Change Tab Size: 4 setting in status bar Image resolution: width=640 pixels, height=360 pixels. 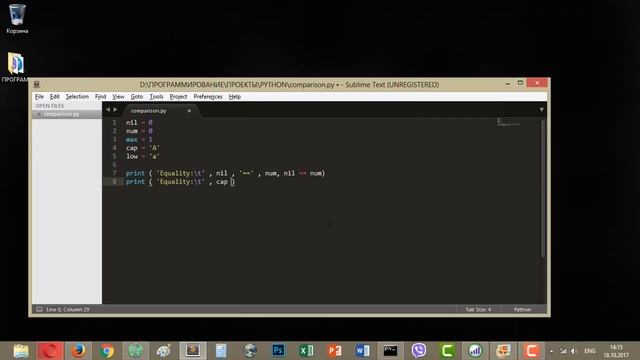[478, 309]
